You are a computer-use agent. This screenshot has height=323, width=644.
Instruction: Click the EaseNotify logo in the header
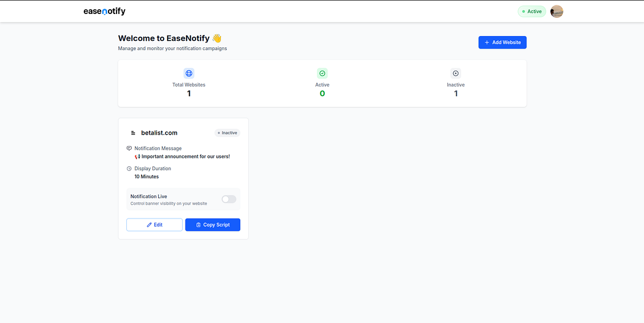[x=104, y=11]
